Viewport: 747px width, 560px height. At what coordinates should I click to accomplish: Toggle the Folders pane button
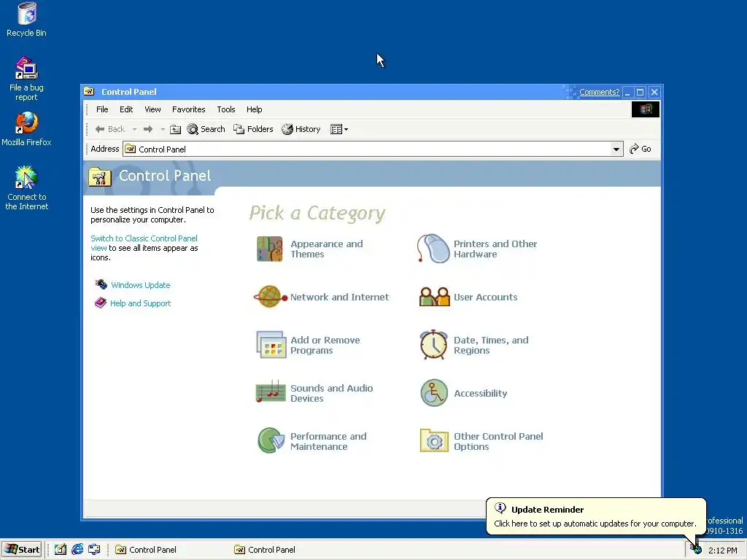click(253, 129)
